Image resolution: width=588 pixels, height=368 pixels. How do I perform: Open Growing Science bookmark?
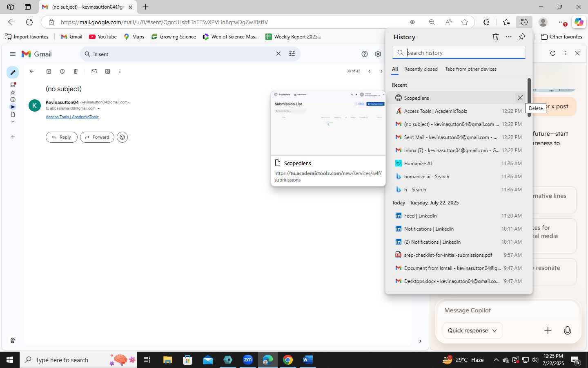[x=174, y=37]
